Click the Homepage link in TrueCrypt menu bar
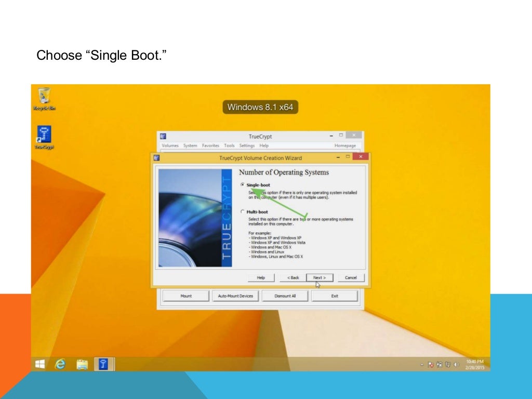The image size is (532, 399). (345, 145)
